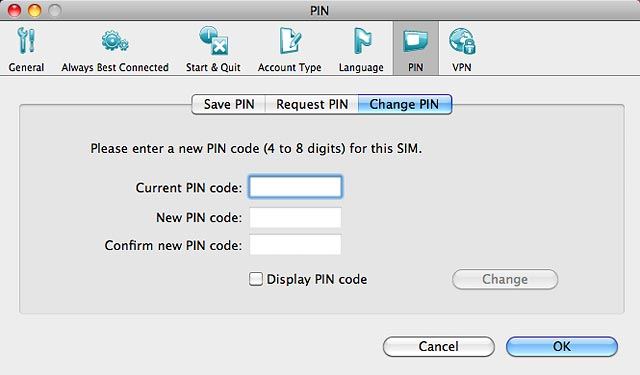Confirm with the OK button
Screen dimensions: 640x375
coord(562,346)
